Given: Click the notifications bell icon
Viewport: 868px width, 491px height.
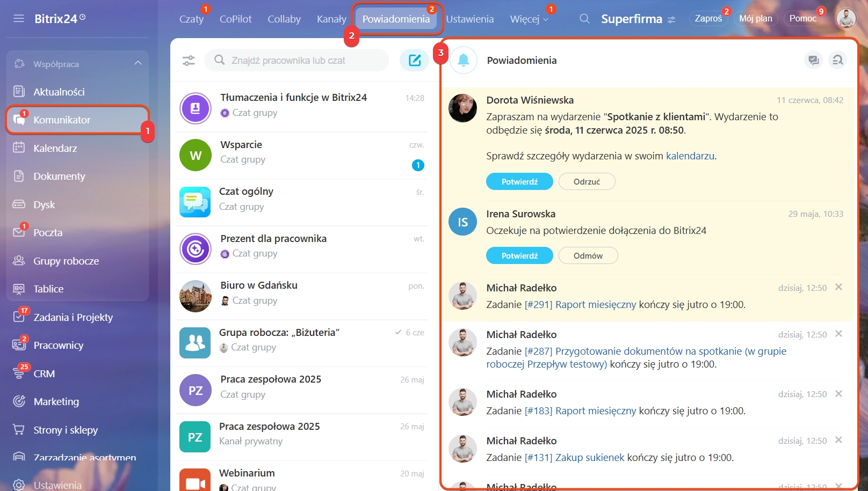Looking at the screenshot, I should [x=464, y=60].
